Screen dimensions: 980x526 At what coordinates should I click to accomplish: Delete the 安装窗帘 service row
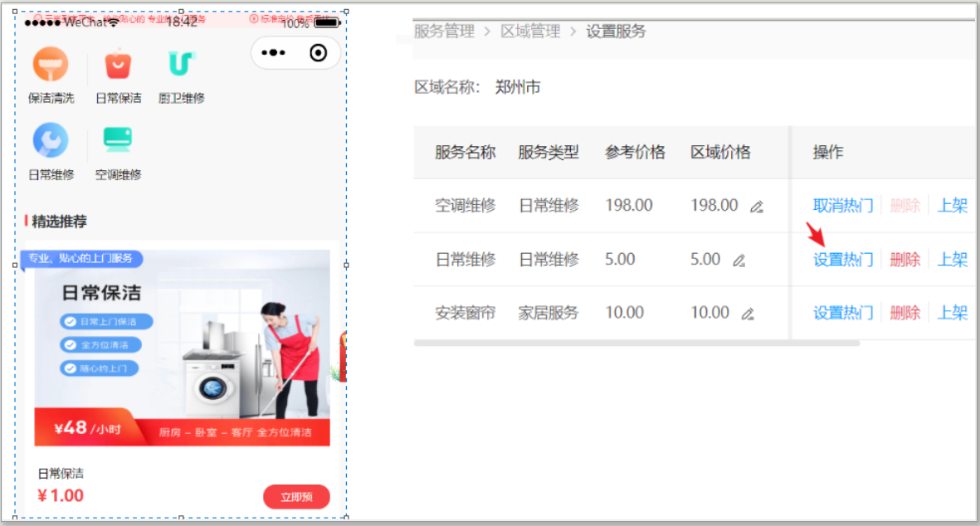[905, 312]
